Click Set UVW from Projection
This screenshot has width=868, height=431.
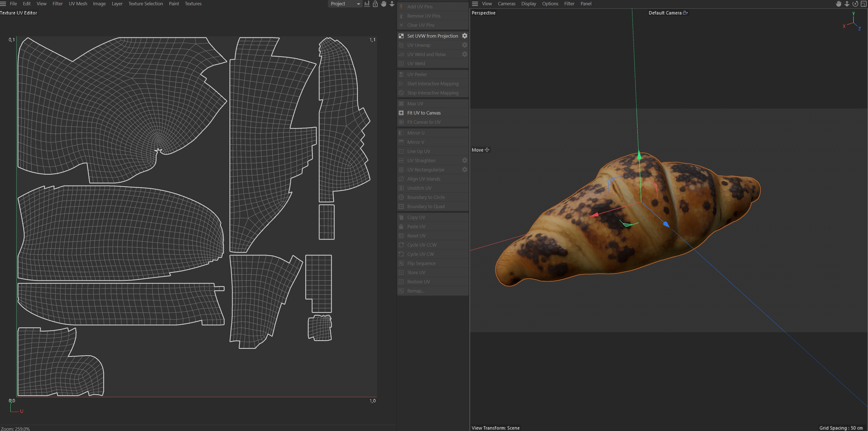(x=432, y=36)
